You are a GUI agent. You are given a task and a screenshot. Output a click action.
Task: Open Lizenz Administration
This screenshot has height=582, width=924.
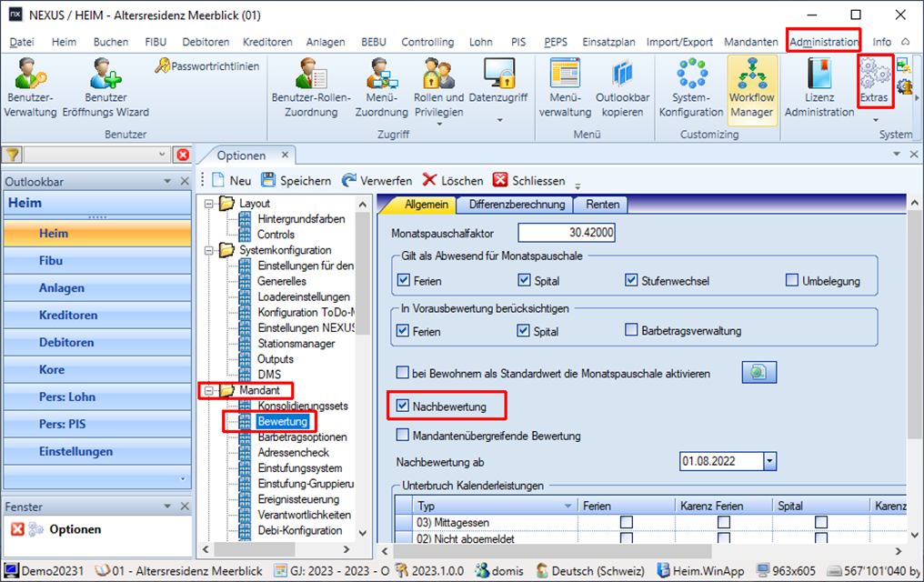pyautogui.click(x=819, y=87)
